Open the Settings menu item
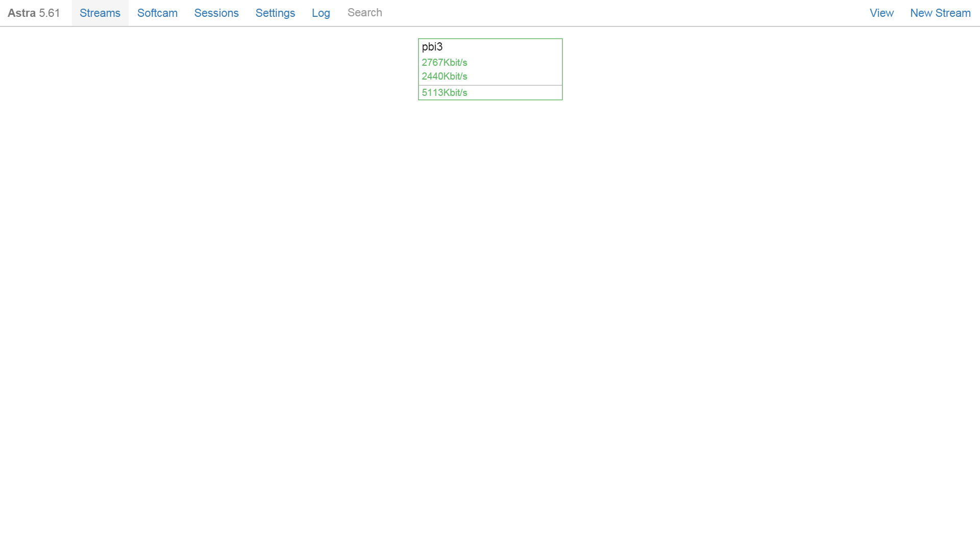Screen dimensions: 980x551 pyautogui.click(x=275, y=13)
